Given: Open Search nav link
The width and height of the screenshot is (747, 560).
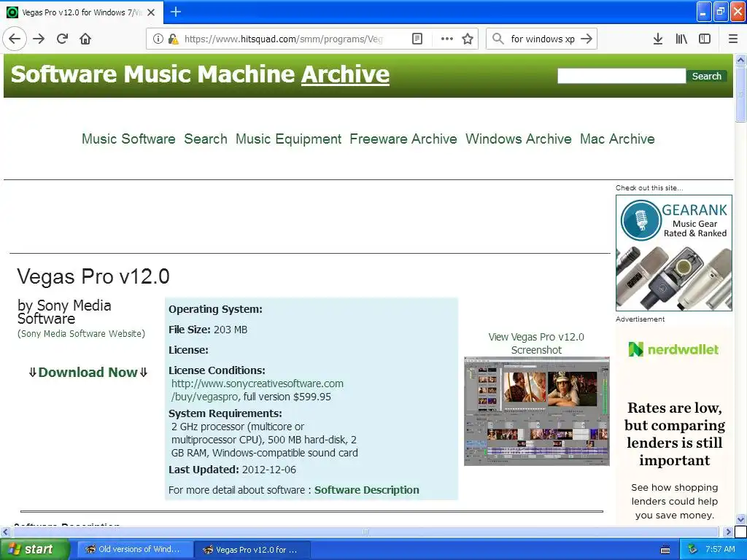Looking at the screenshot, I should pyautogui.click(x=205, y=139).
